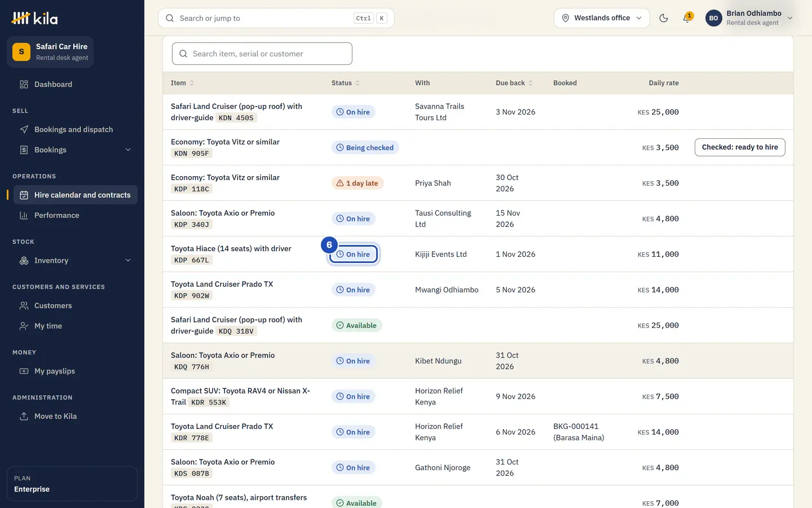
Task: Click On hire badge for KDQ 776H
Action: point(354,361)
